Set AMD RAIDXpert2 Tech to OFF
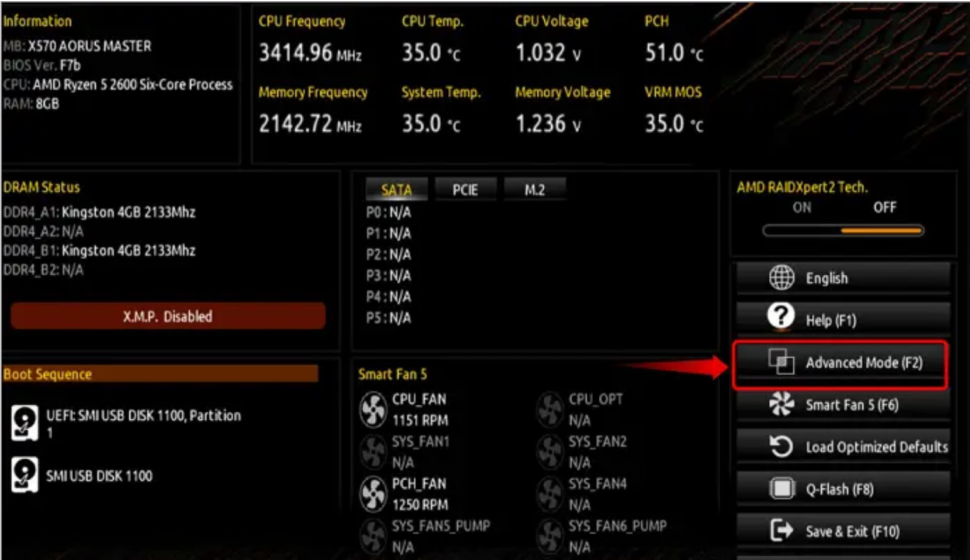The image size is (970, 560). (x=884, y=208)
